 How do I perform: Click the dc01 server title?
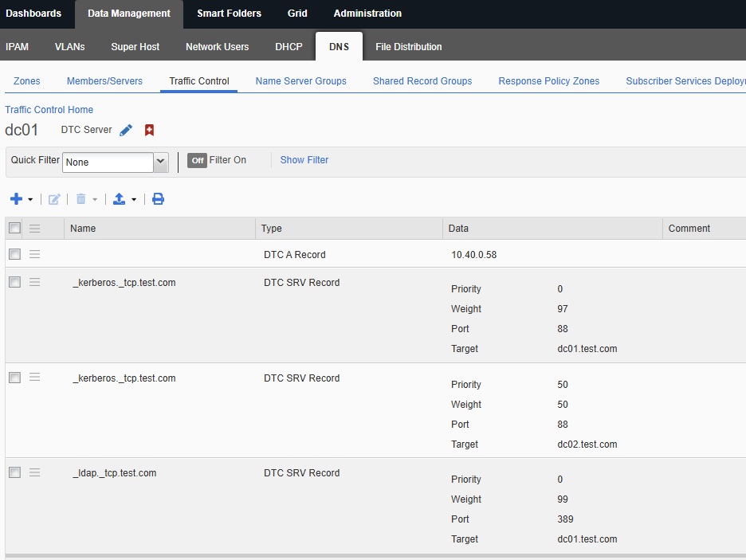pos(22,130)
